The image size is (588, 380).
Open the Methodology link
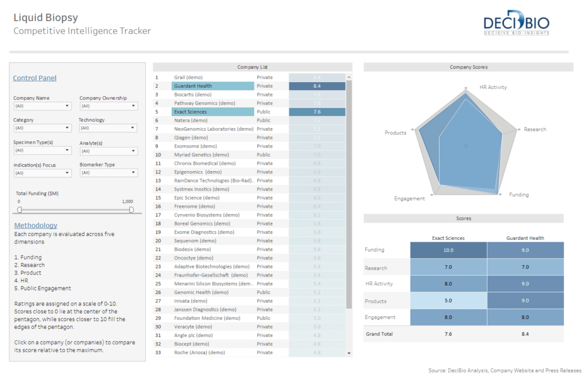pos(36,225)
